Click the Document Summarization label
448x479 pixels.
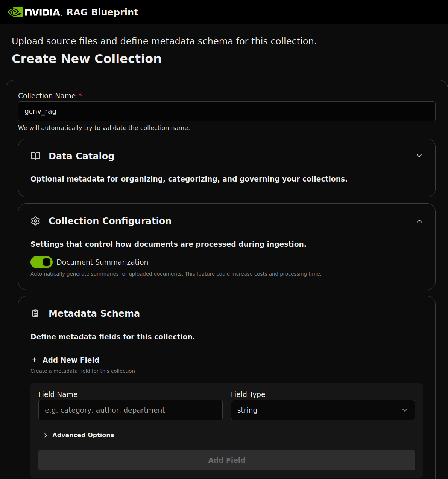point(102,262)
